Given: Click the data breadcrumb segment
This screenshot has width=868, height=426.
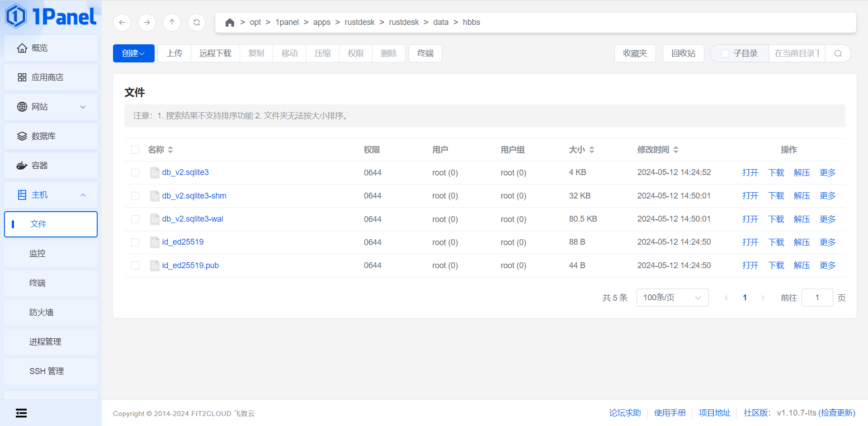Looking at the screenshot, I should (x=441, y=22).
